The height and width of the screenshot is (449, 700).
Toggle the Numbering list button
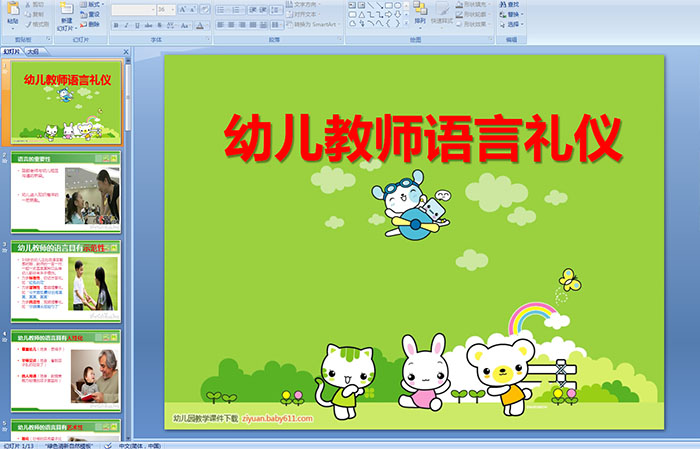237,10
